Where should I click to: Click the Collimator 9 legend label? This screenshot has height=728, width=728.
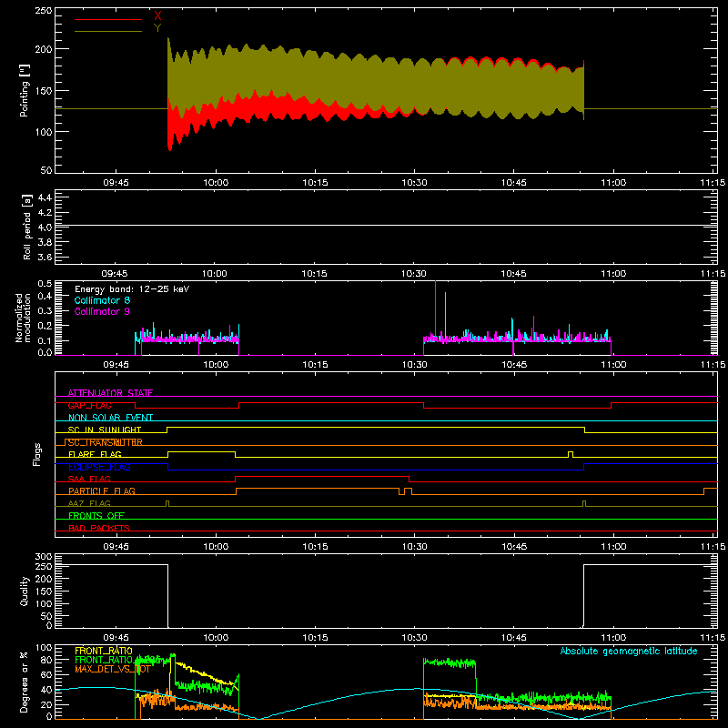102,311
